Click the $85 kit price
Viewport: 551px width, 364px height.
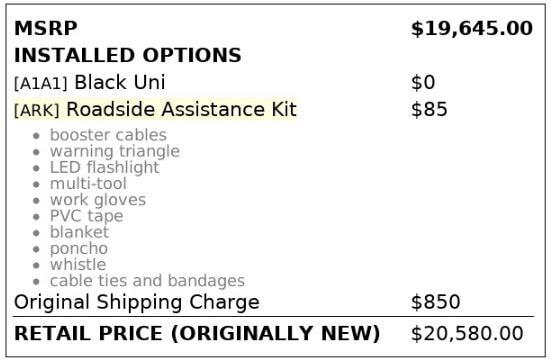(x=429, y=110)
